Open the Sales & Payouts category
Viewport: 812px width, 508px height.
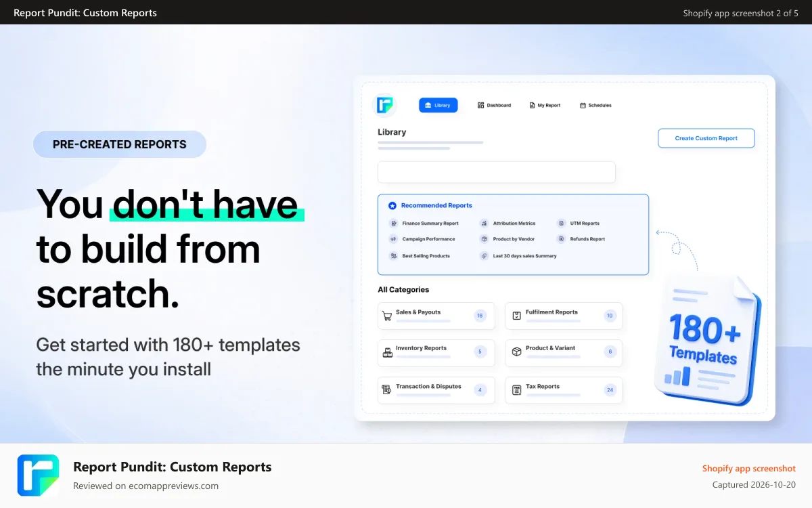[436, 316]
